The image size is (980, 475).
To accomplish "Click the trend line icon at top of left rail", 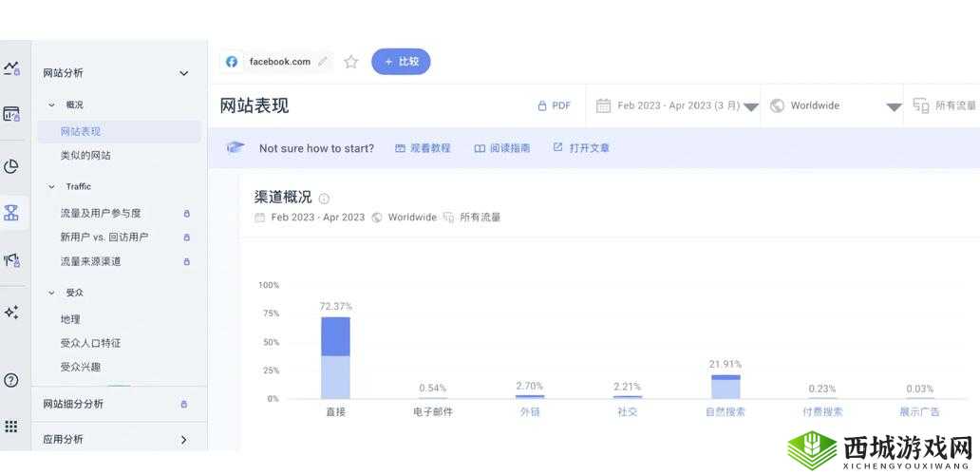I will 11,68.
